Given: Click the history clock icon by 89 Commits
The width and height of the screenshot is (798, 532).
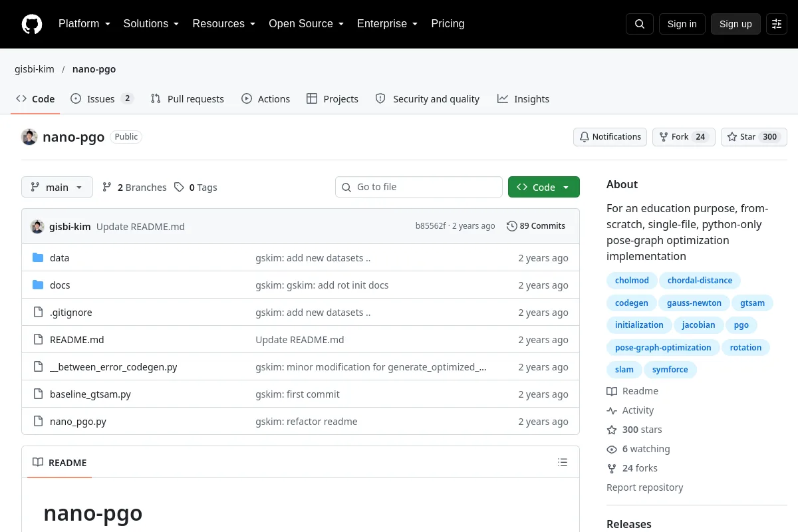Looking at the screenshot, I should [x=511, y=226].
